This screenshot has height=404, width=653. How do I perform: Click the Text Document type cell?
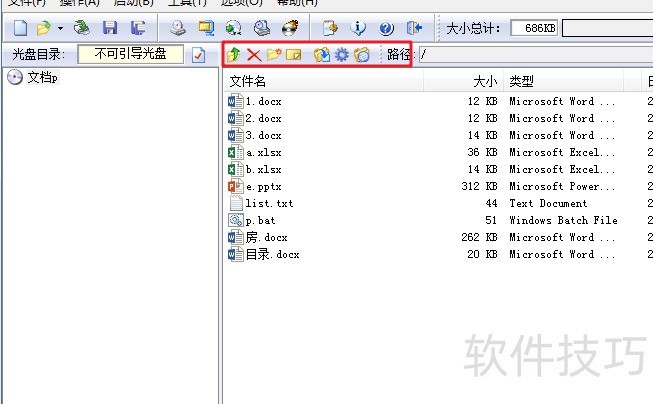point(548,204)
